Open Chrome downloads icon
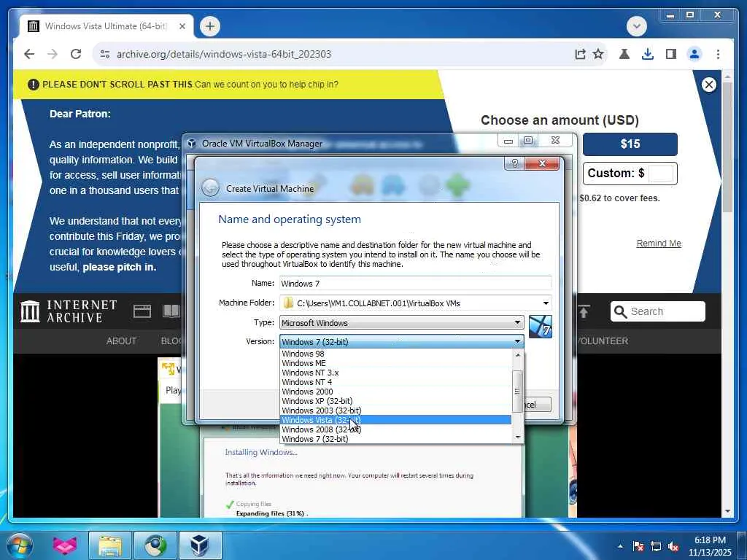 [x=648, y=54]
